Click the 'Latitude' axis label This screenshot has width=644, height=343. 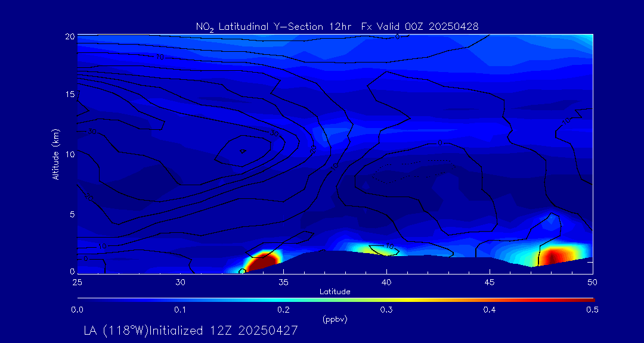[335, 292]
